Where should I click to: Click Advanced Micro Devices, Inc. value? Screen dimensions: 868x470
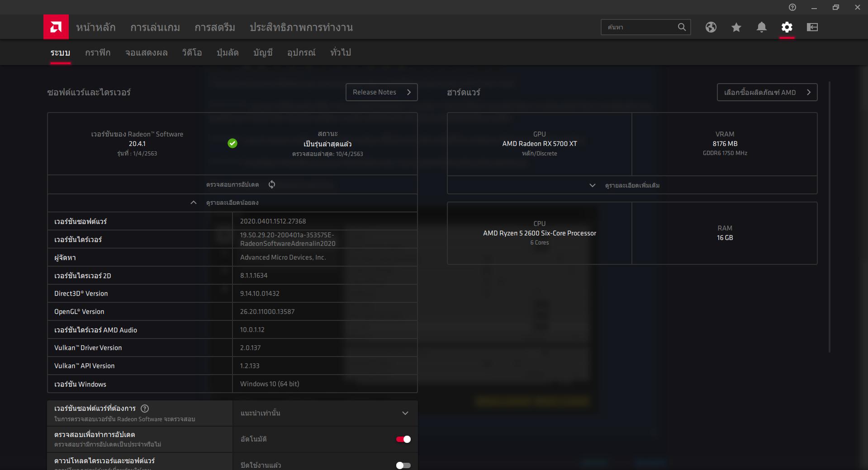click(283, 258)
